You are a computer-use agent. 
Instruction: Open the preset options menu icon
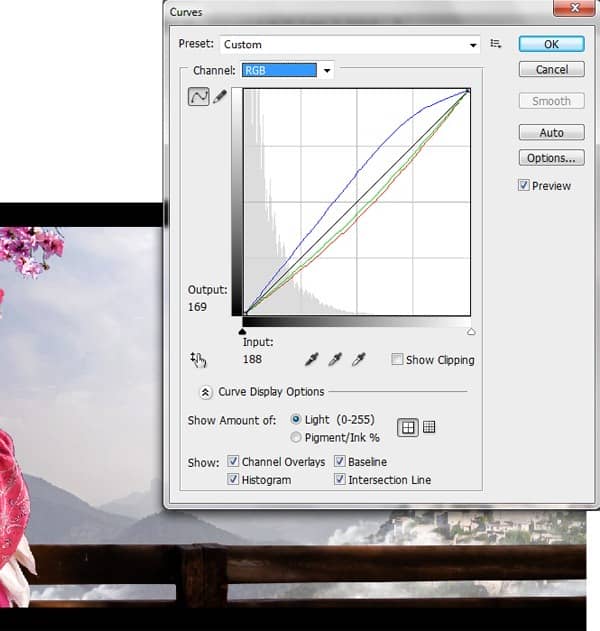pos(496,43)
